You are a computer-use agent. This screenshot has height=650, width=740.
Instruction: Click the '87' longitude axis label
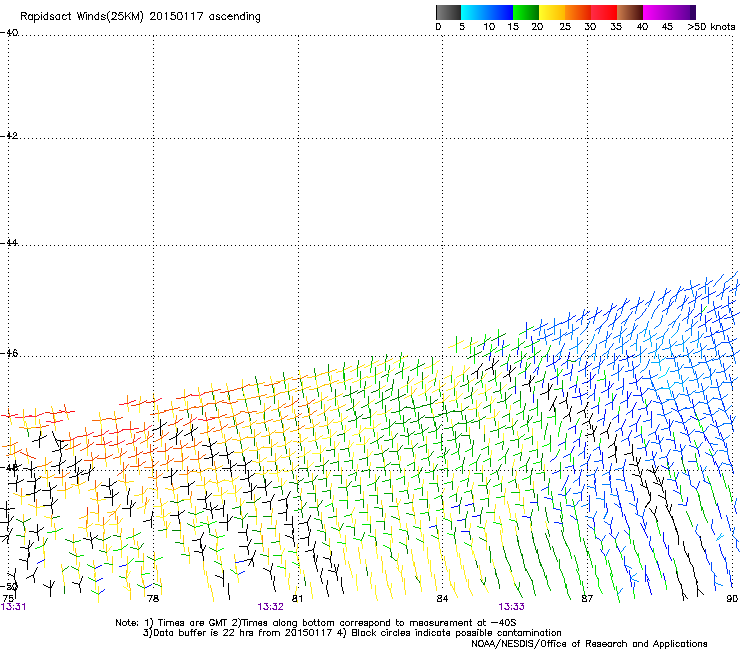[587, 599]
